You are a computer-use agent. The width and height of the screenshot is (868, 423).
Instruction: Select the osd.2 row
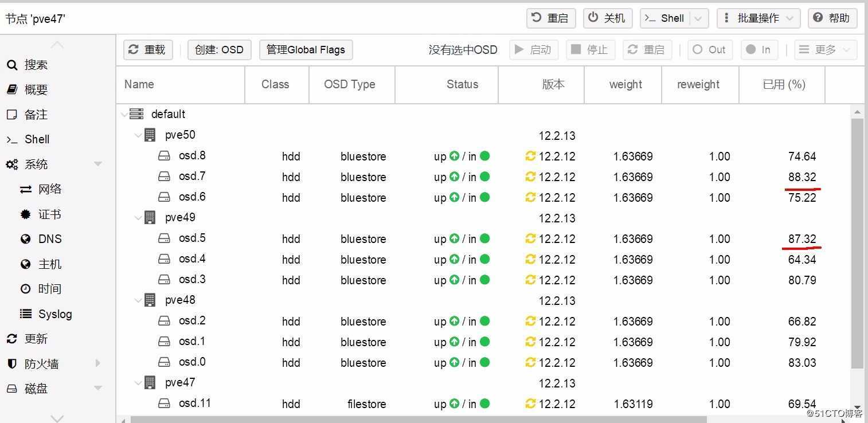point(483,321)
